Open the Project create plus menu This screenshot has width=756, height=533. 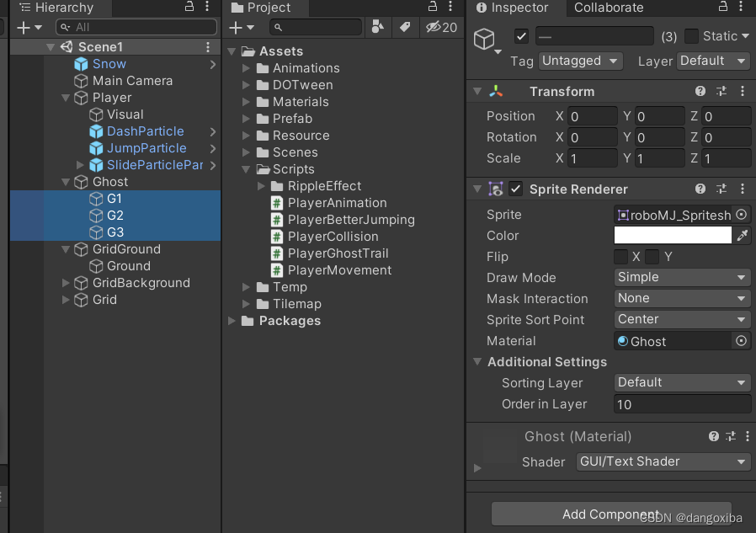pos(241,28)
